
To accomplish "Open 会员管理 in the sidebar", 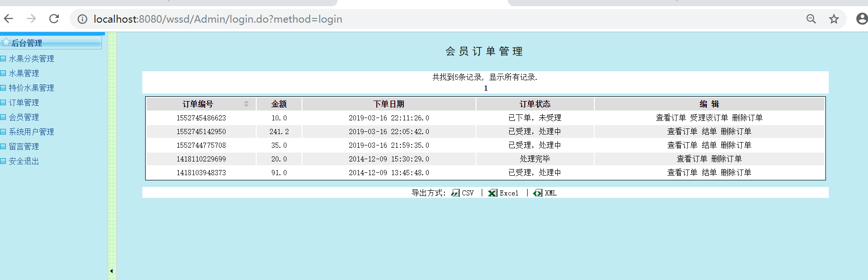I will coord(24,117).
